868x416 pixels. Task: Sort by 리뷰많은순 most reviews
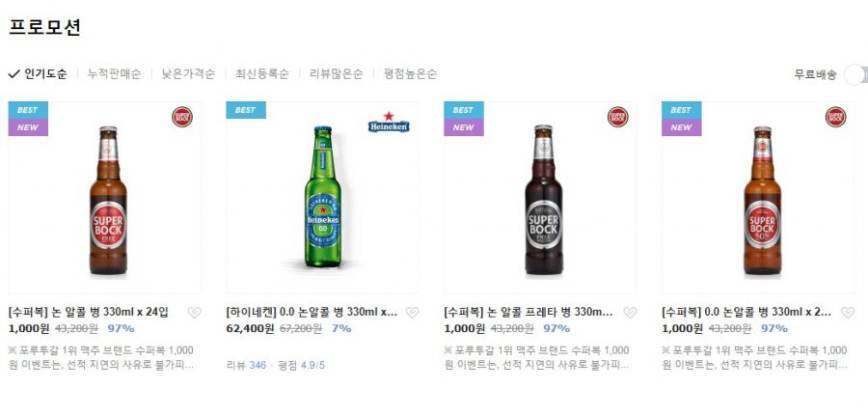coord(336,73)
